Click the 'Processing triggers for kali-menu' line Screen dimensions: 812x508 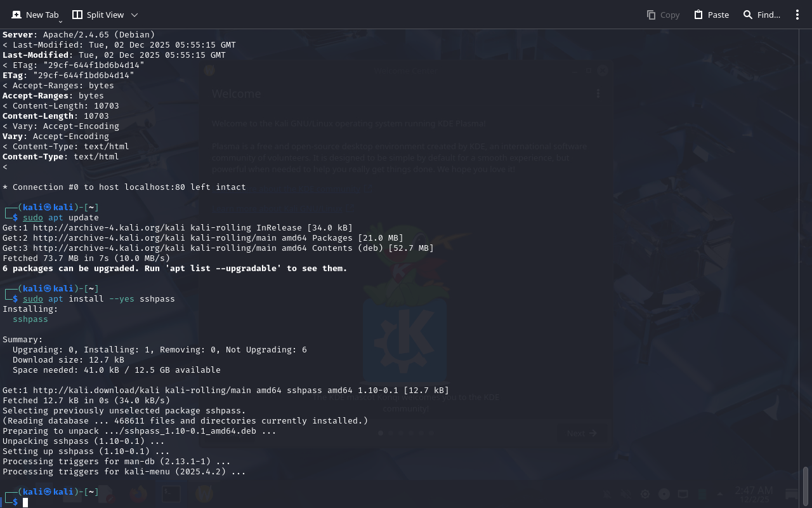pyautogui.click(x=124, y=472)
